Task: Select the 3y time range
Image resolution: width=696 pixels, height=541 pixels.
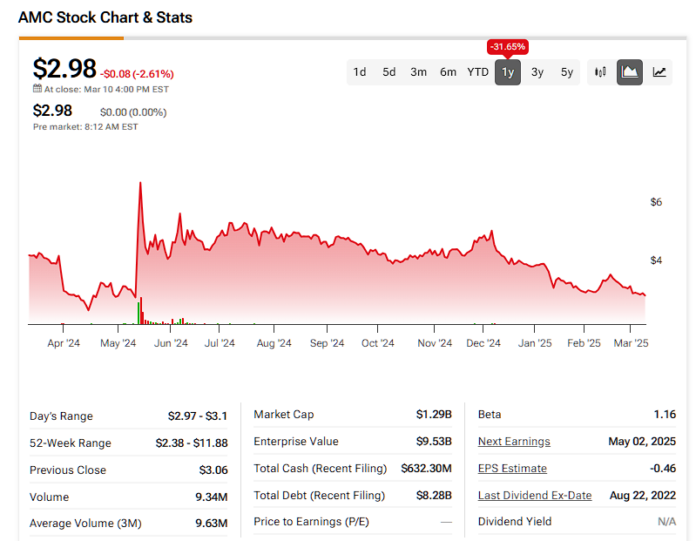Action: (537, 72)
